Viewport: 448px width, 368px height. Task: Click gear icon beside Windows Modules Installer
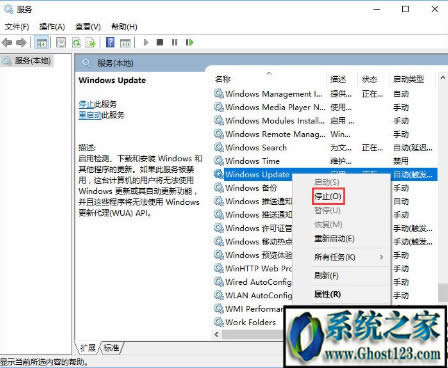click(219, 120)
